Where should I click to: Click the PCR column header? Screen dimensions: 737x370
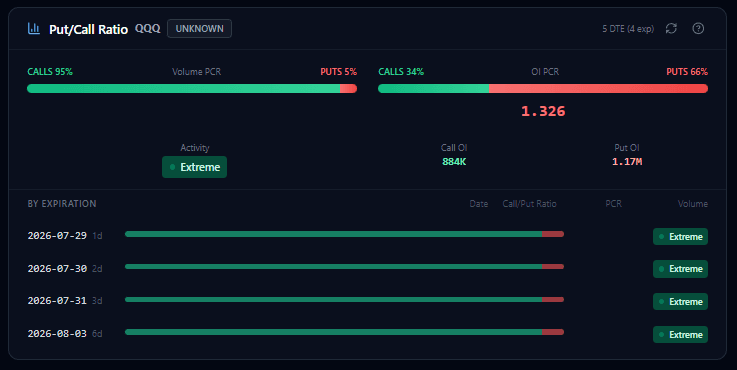click(x=613, y=204)
